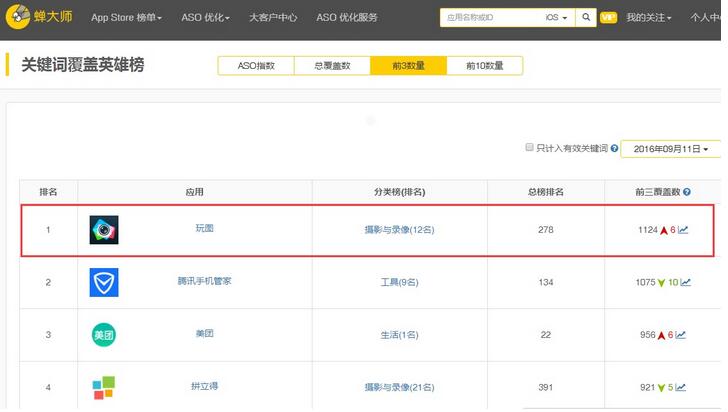Open the ASO 优化 dropdown menu

(205, 18)
